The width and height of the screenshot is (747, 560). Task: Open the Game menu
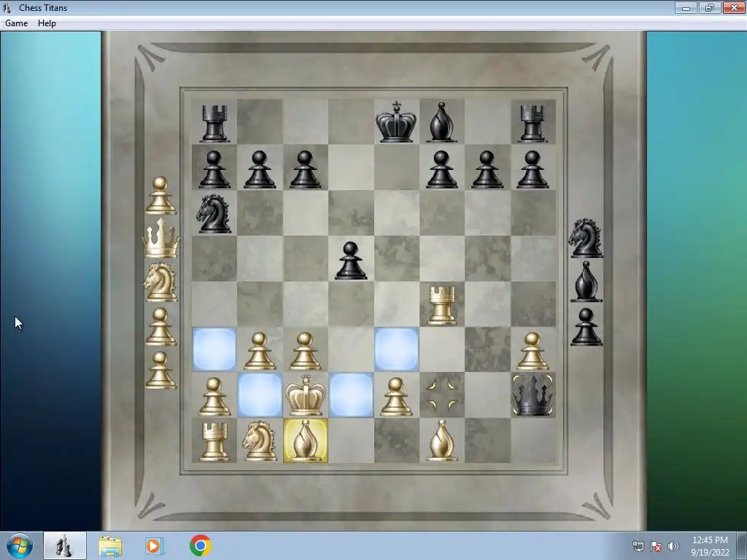pyautogui.click(x=16, y=23)
